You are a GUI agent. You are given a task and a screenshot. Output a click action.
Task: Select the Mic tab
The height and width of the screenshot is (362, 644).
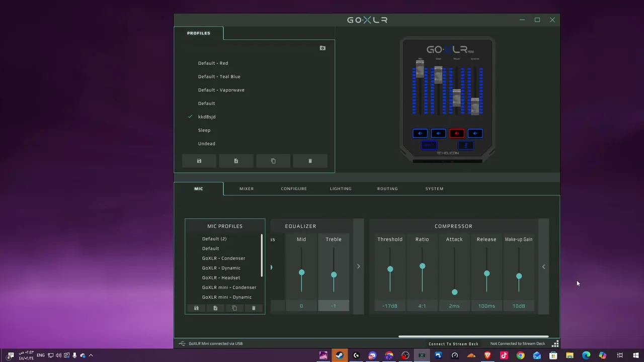pos(199,189)
